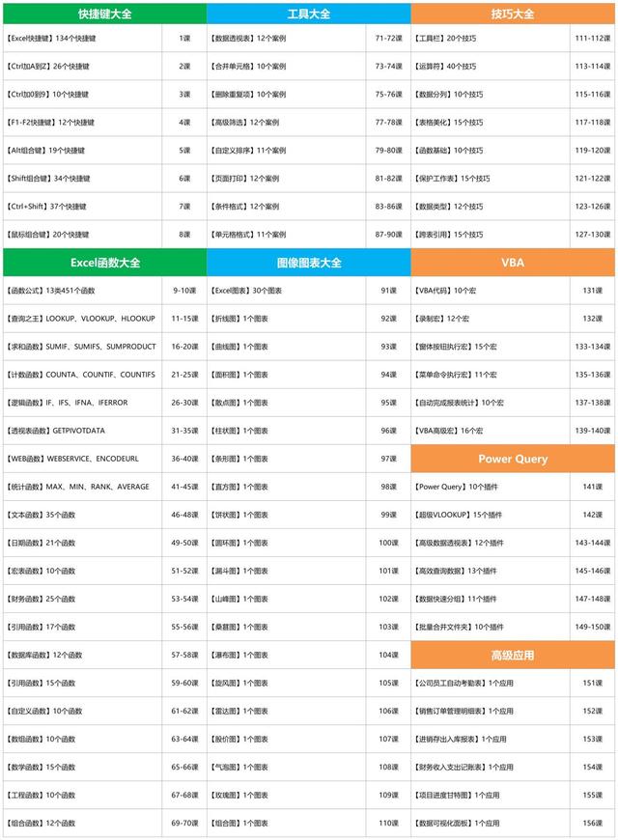The width and height of the screenshot is (618, 840).
Task: Click the 【Power Query】10个插件 cell
Action: (x=491, y=487)
